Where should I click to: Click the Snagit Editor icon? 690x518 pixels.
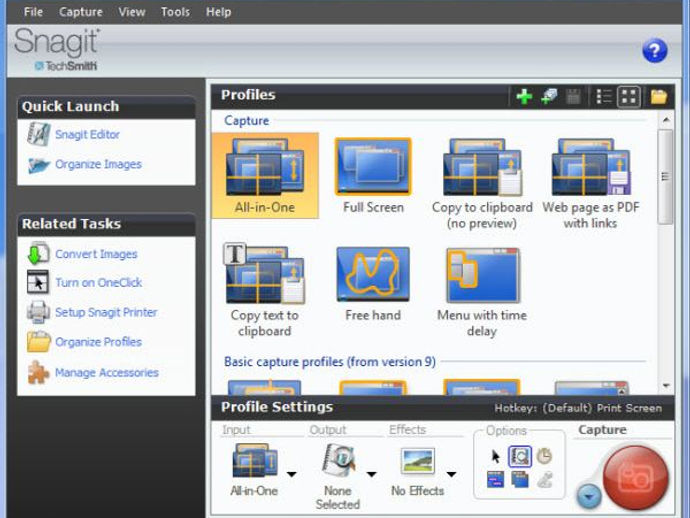(38, 134)
